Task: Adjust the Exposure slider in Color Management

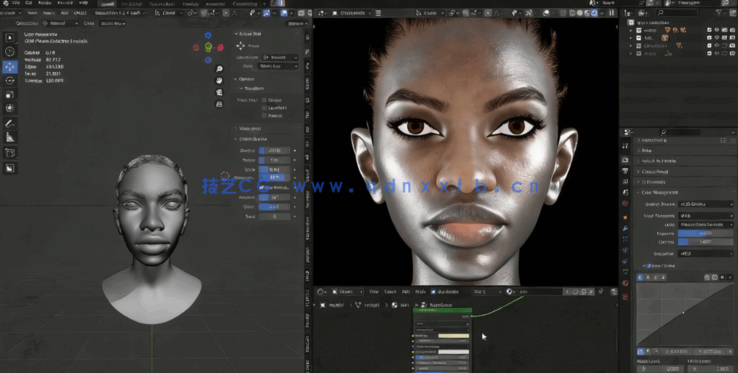Action: [706, 234]
